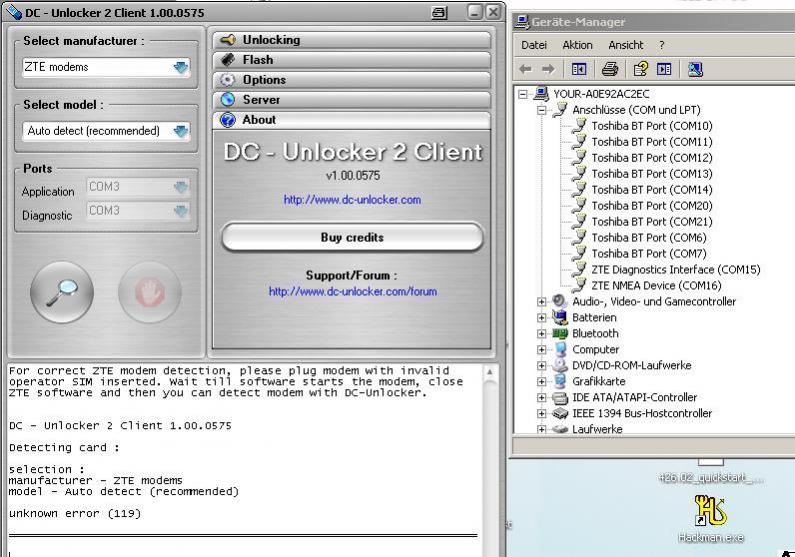This screenshot has width=795, height=557.
Task: Select ZTE Diagnostics Interface (COM15) device
Action: 675,270
